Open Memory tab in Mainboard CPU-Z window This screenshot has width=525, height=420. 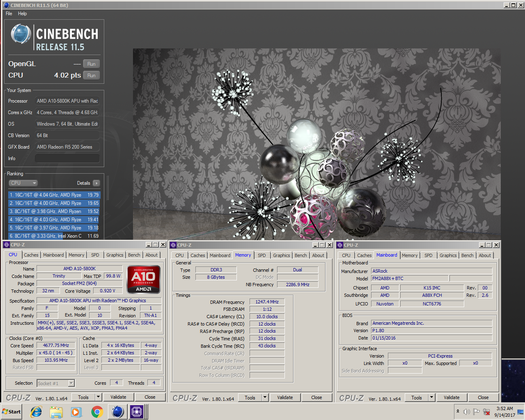click(x=410, y=255)
